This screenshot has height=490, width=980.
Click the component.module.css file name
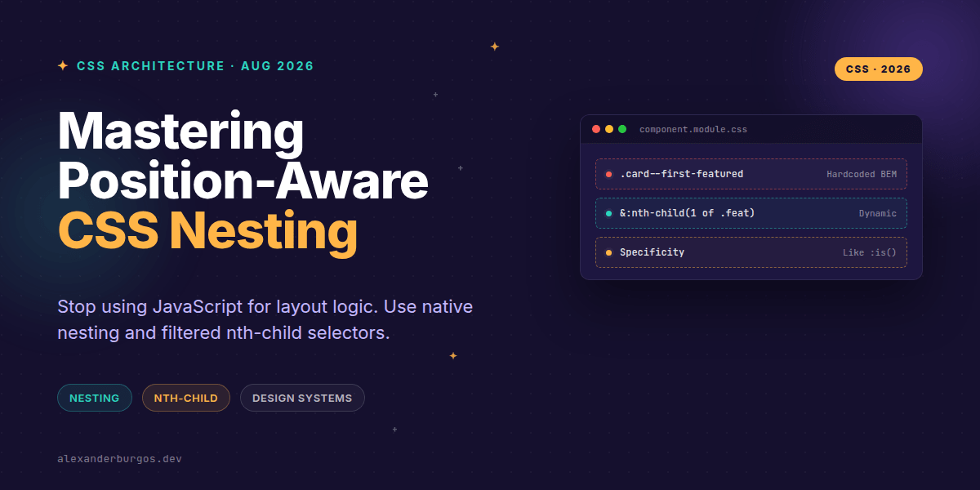pos(693,129)
